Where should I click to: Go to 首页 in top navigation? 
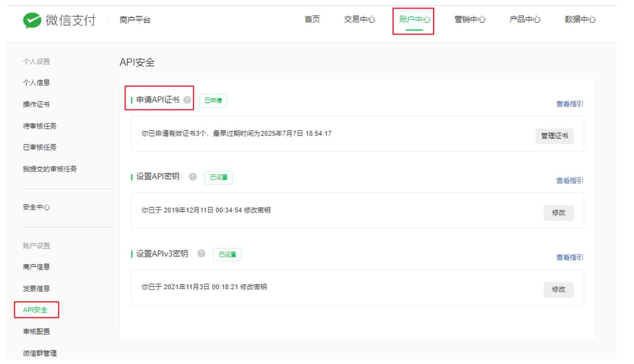312,19
